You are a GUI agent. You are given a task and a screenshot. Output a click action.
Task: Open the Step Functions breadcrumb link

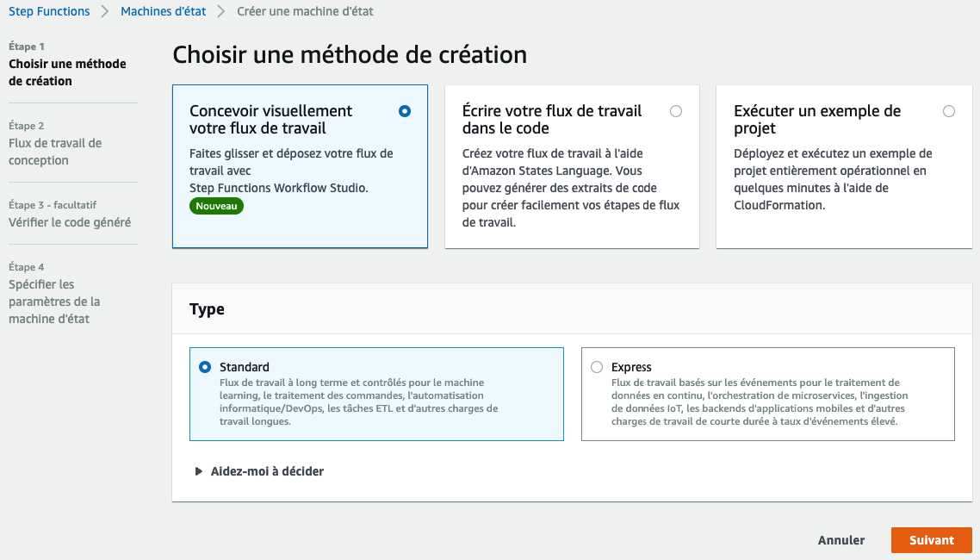pos(49,11)
